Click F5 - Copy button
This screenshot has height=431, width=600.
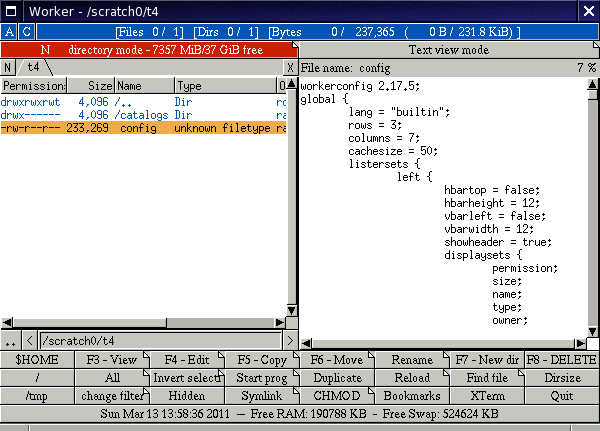pos(262,360)
